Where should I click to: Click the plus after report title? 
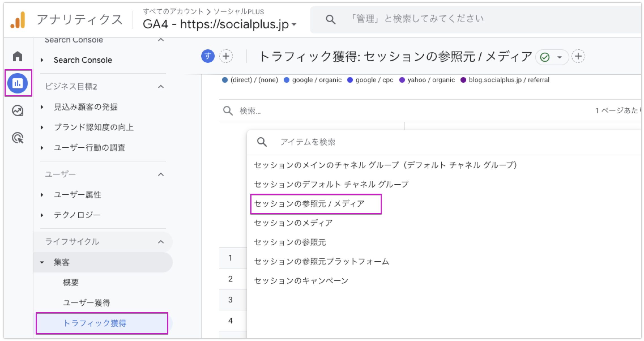[x=578, y=56]
